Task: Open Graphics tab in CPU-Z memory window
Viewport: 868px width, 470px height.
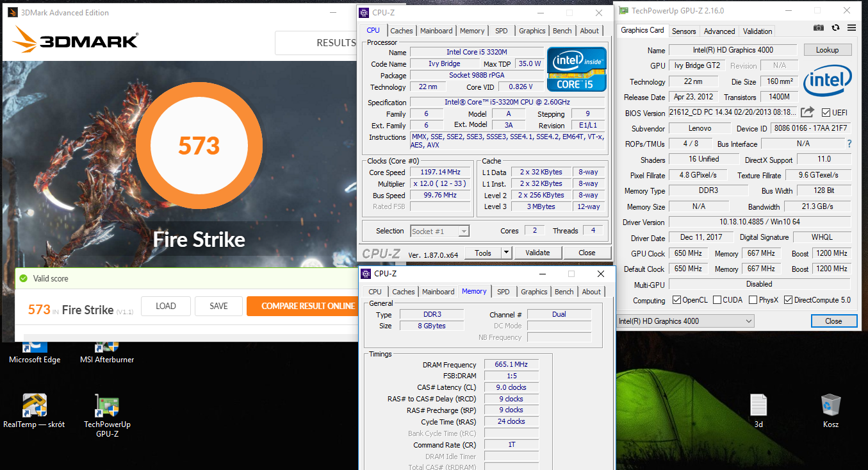Action: [534, 292]
